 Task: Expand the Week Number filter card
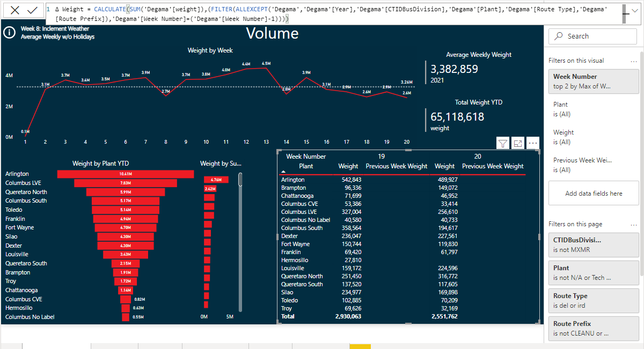tap(594, 81)
